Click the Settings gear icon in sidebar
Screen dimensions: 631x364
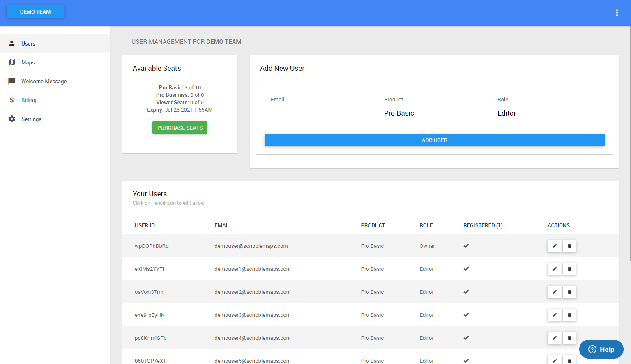tap(12, 119)
